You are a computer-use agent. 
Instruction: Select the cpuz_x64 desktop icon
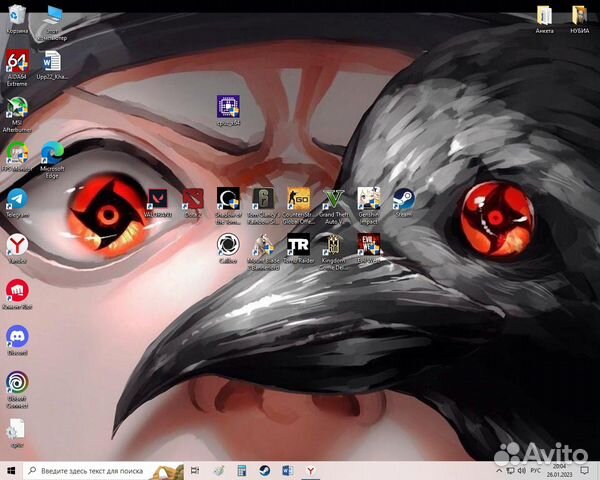pyautogui.click(x=228, y=107)
